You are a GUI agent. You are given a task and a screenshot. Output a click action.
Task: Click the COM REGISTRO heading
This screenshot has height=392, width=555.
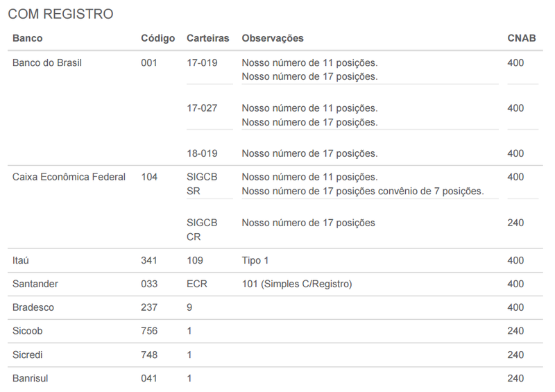tap(60, 15)
